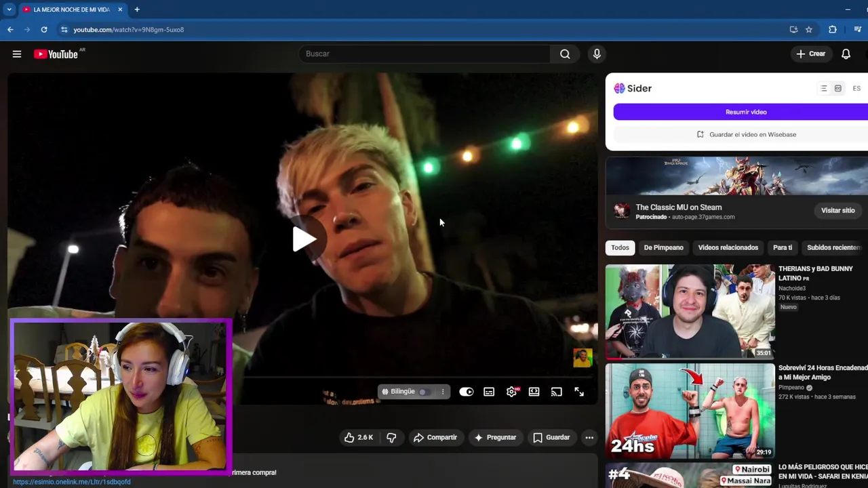
Task: Open the Compartir share button
Action: [435, 438]
